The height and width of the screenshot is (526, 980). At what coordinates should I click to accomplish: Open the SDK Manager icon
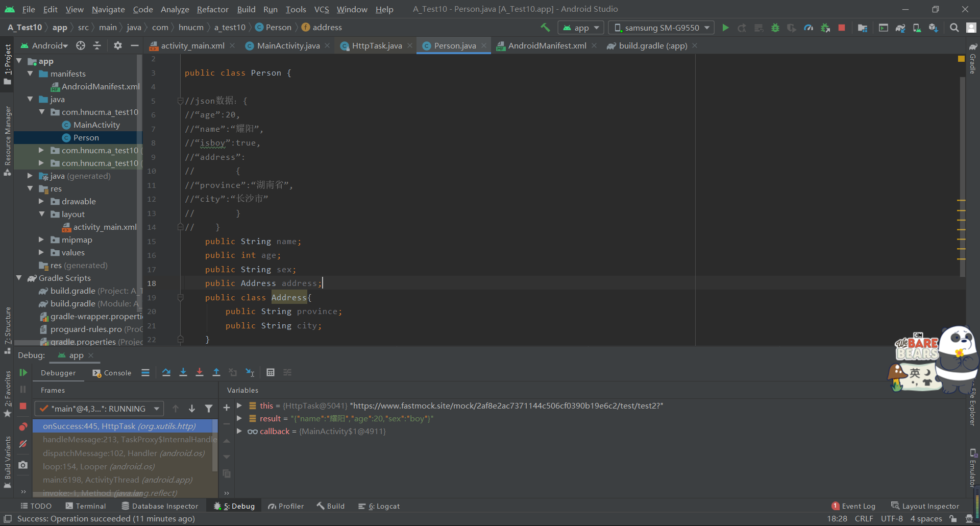pyautogui.click(x=933, y=28)
